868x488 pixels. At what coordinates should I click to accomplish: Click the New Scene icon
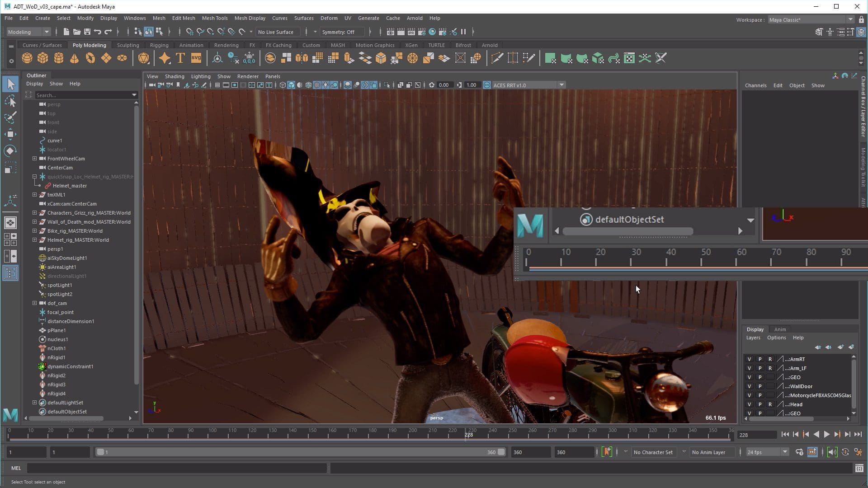66,32
